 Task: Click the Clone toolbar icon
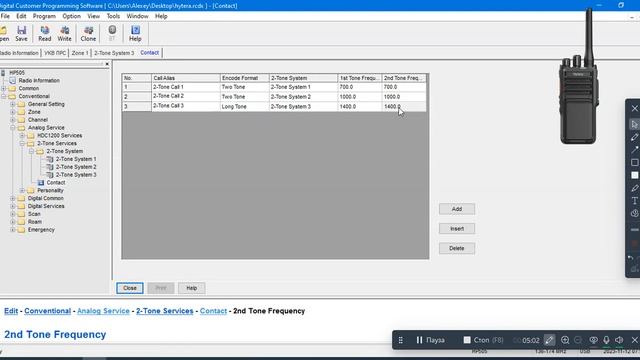(x=88, y=33)
